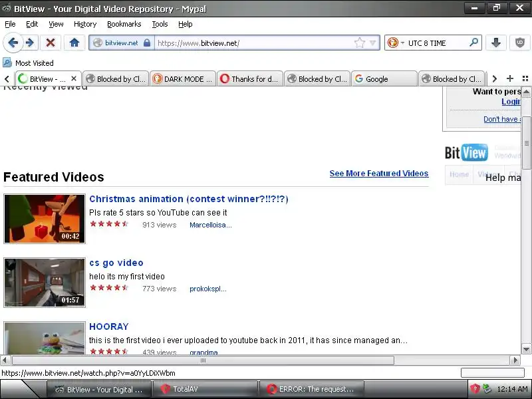Click the network tray icon
Screen dimensions: 532x399
[487, 388]
